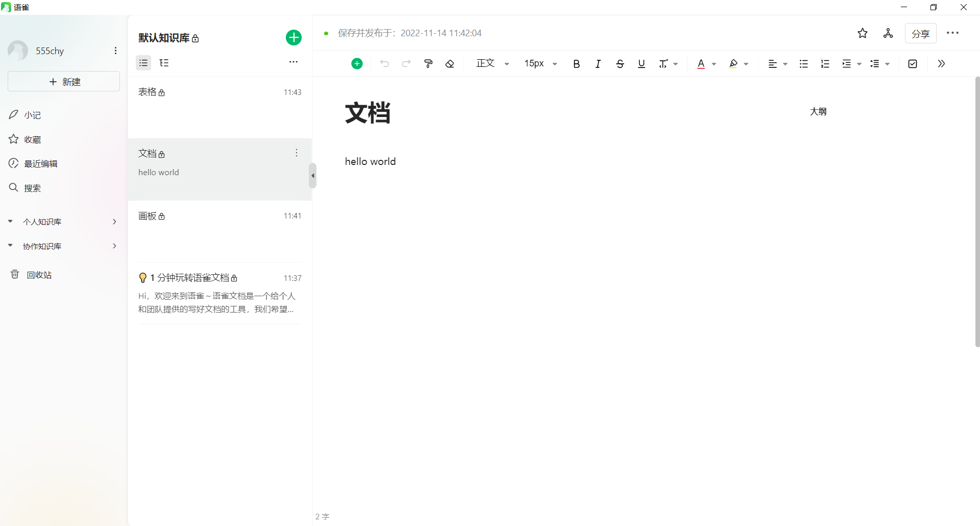Image resolution: width=980 pixels, height=526 pixels.
Task: Click the 分享 share button
Action: [x=921, y=33]
